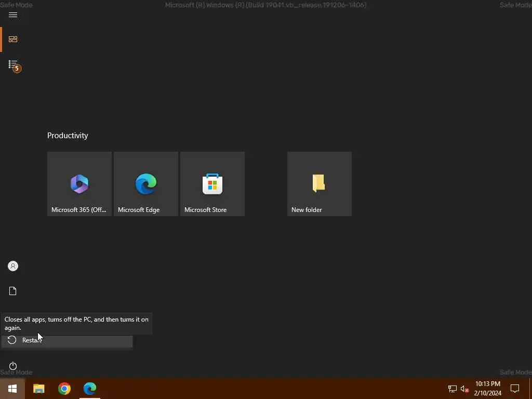The height and width of the screenshot is (399, 532).
Task: Launch Microsoft Edge tile
Action: [x=146, y=184]
